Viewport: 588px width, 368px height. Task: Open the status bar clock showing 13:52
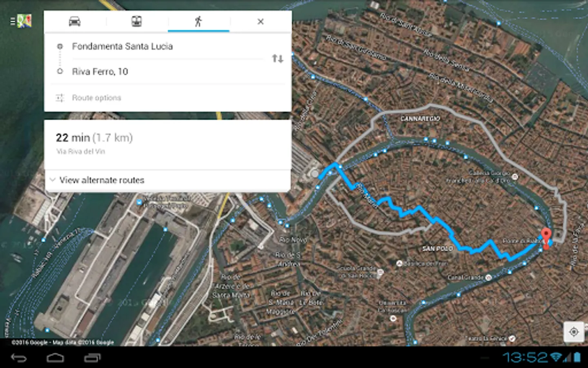coord(525,357)
